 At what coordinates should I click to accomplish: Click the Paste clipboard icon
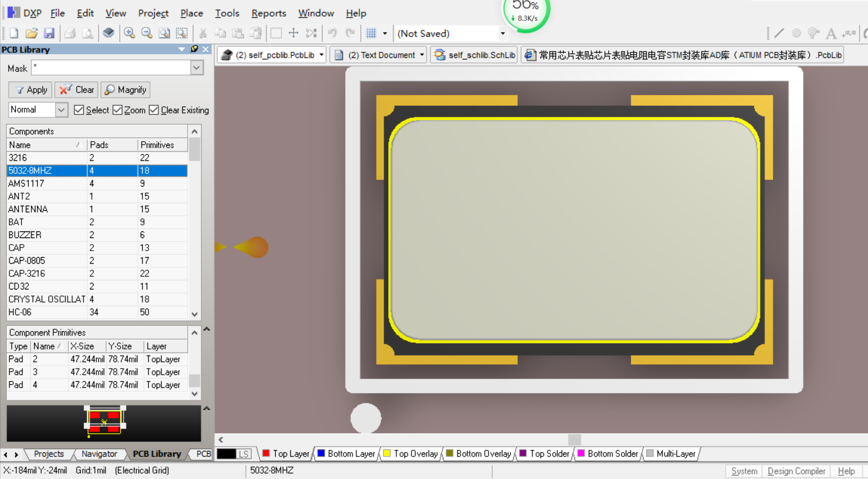pyautogui.click(x=238, y=33)
